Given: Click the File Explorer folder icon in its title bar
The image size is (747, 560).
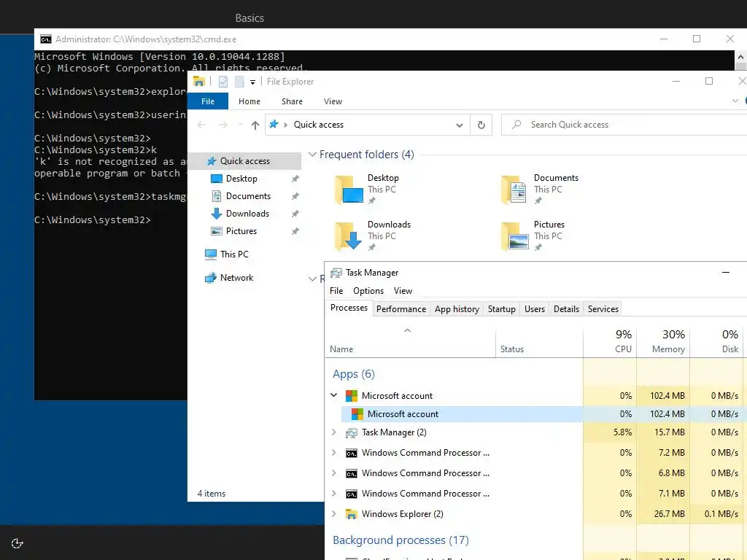Looking at the screenshot, I should [x=198, y=82].
